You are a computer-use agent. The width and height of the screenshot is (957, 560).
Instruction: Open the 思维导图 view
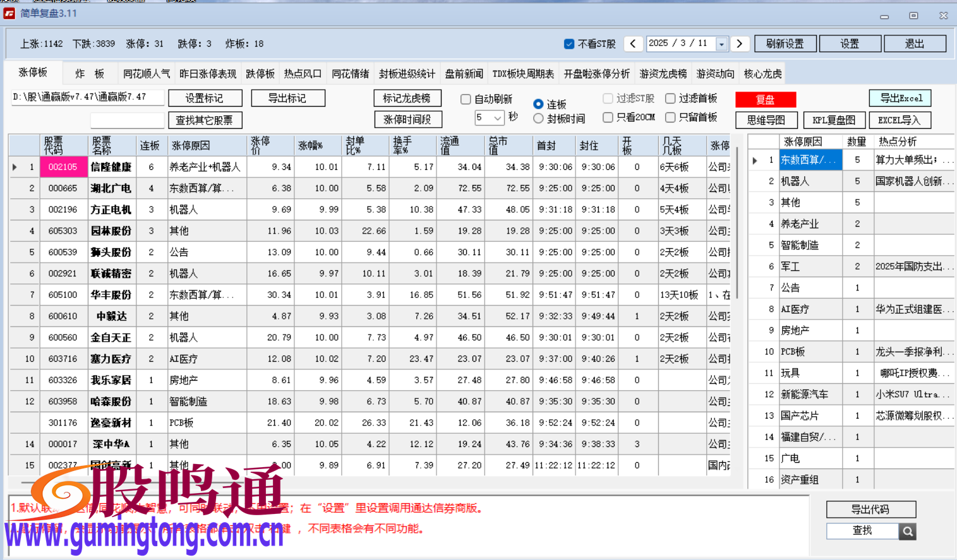(766, 120)
